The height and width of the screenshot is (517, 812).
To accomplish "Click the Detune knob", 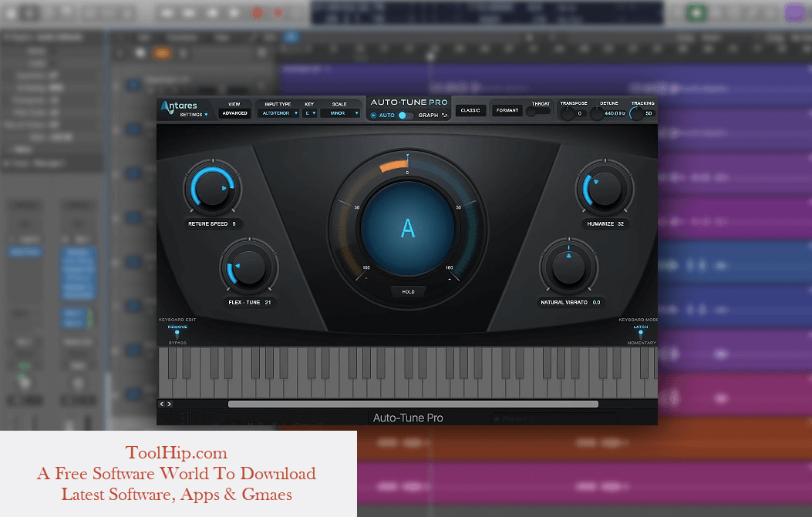I will click(596, 113).
